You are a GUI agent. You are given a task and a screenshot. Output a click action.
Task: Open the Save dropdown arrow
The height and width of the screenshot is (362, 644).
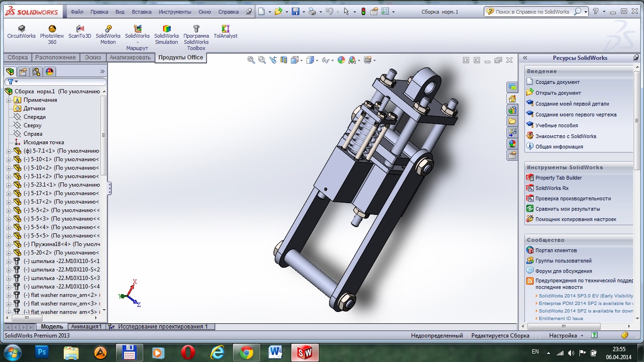click(303, 12)
